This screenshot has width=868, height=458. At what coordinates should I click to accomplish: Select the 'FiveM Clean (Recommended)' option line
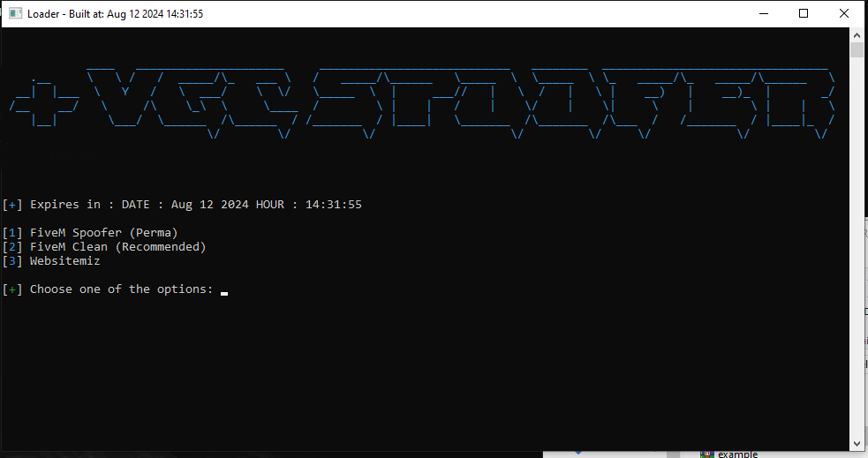pos(104,247)
